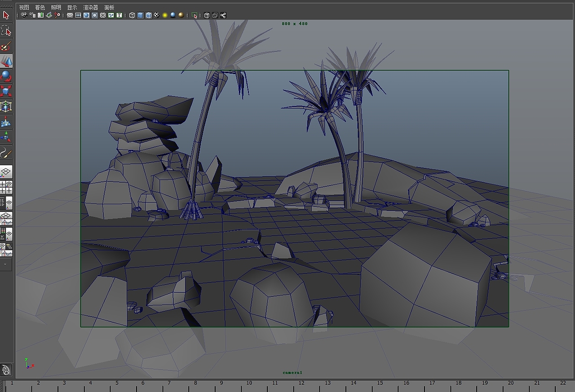Enable Use All Lights yellow sphere
This screenshot has width=575, height=392.
click(165, 15)
